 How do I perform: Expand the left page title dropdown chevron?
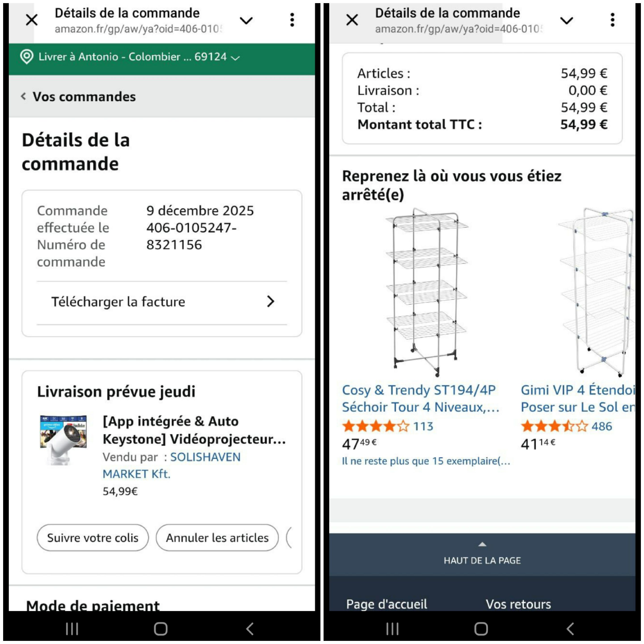[x=246, y=21]
